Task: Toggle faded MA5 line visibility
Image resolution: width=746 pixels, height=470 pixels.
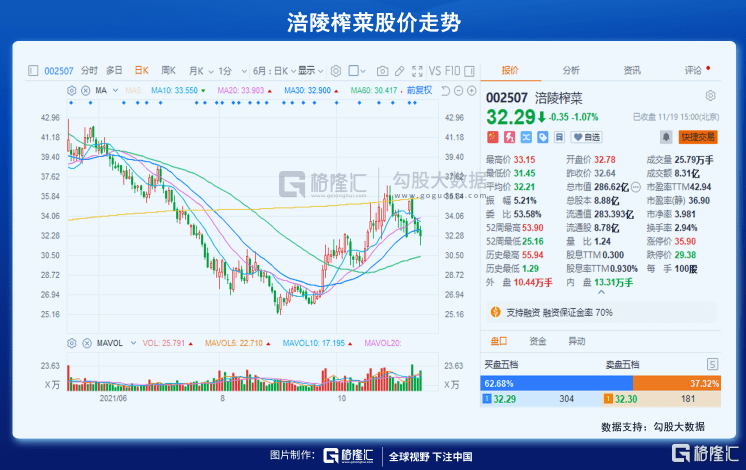Action: [134, 90]
